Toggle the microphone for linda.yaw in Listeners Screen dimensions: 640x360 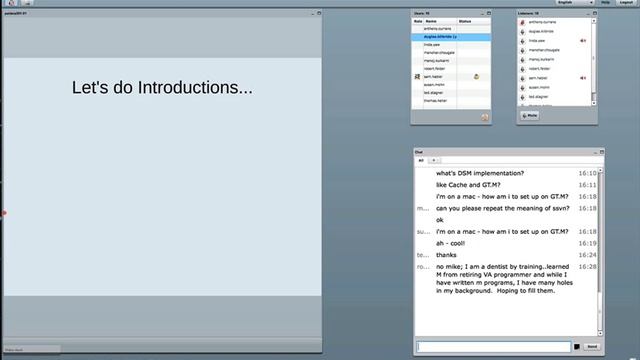pos(522,41)
